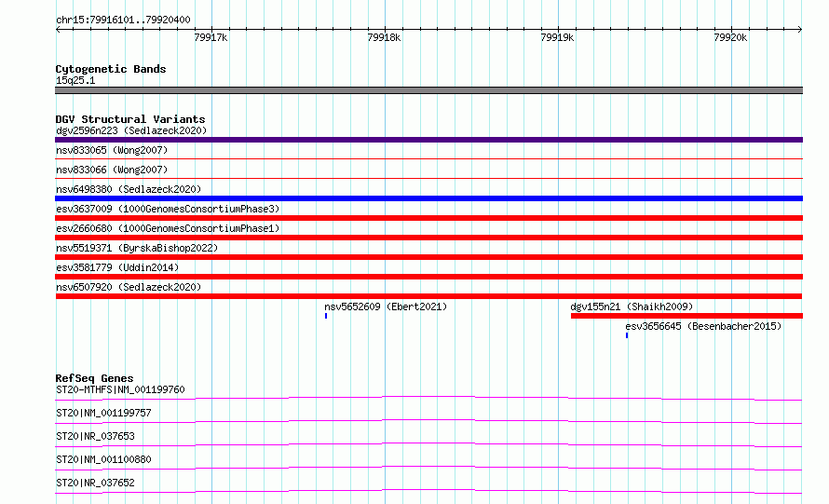
Task: Click the 79919k ruler tick label
Action: pos(557,37)
